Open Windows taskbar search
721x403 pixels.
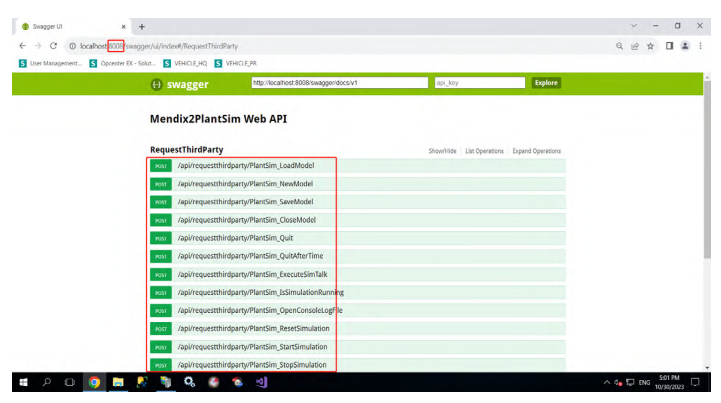point(46,382)
